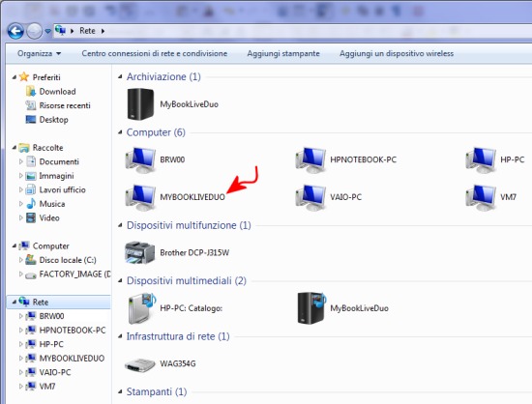Click Aggiungi un dispositivo wireless
This screenshot has height=404, width=532.
[397, 53]
